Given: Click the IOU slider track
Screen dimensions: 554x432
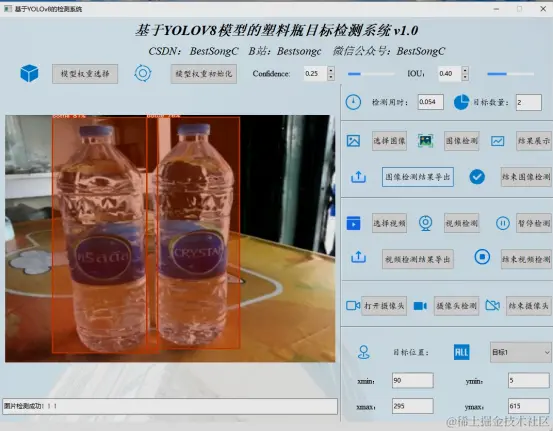Looking at the screenshot, I should pos(511,74).
